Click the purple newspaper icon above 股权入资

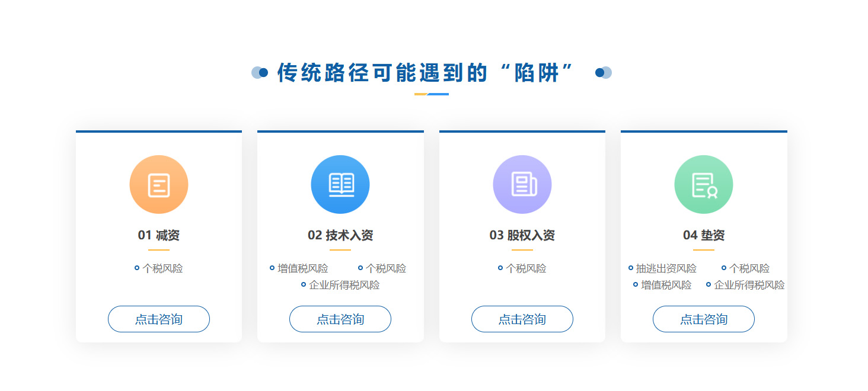pos(522,184)
